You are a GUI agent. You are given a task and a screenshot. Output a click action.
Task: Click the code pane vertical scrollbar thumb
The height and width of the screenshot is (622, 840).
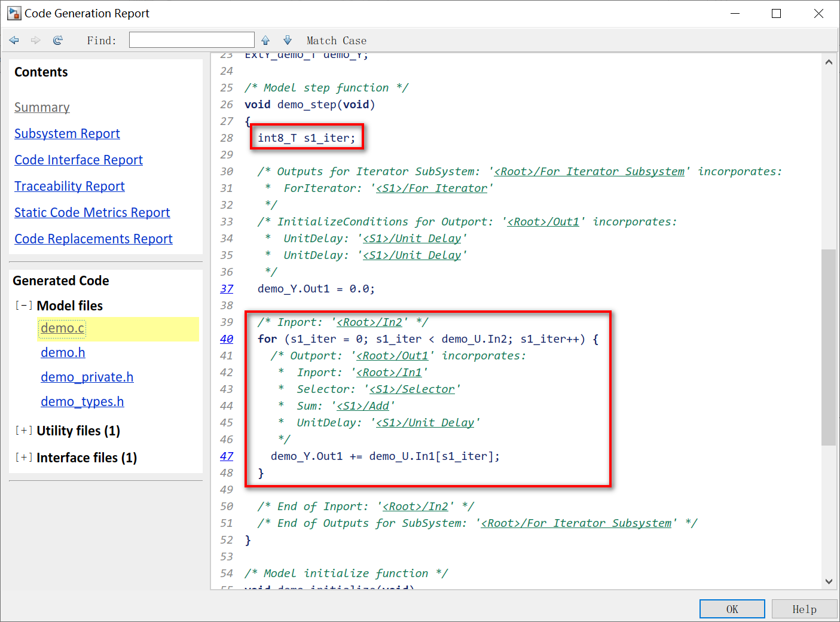pos(829,347)
